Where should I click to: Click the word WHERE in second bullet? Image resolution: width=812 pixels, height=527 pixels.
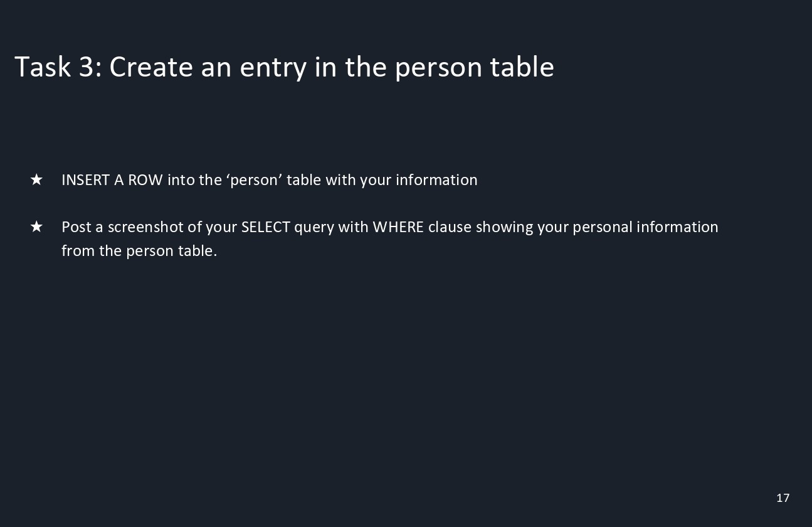[x=398, y=227]
